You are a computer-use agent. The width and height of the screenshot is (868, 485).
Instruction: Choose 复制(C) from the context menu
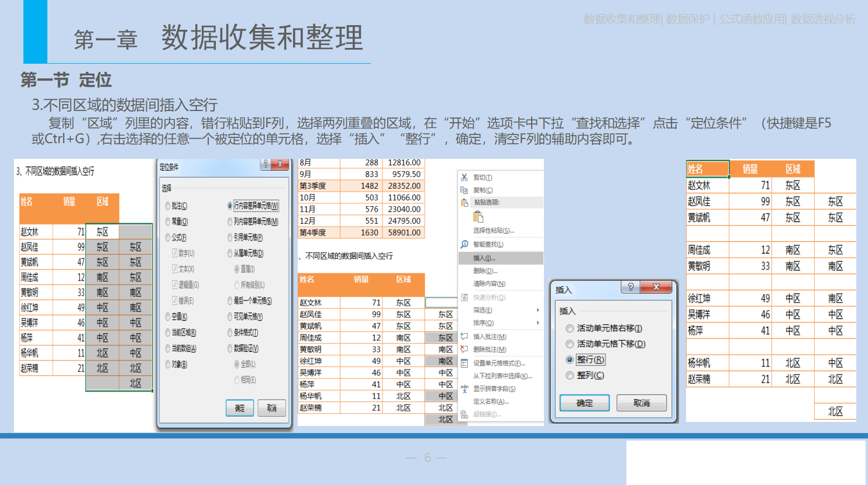[x=483, y=190]
